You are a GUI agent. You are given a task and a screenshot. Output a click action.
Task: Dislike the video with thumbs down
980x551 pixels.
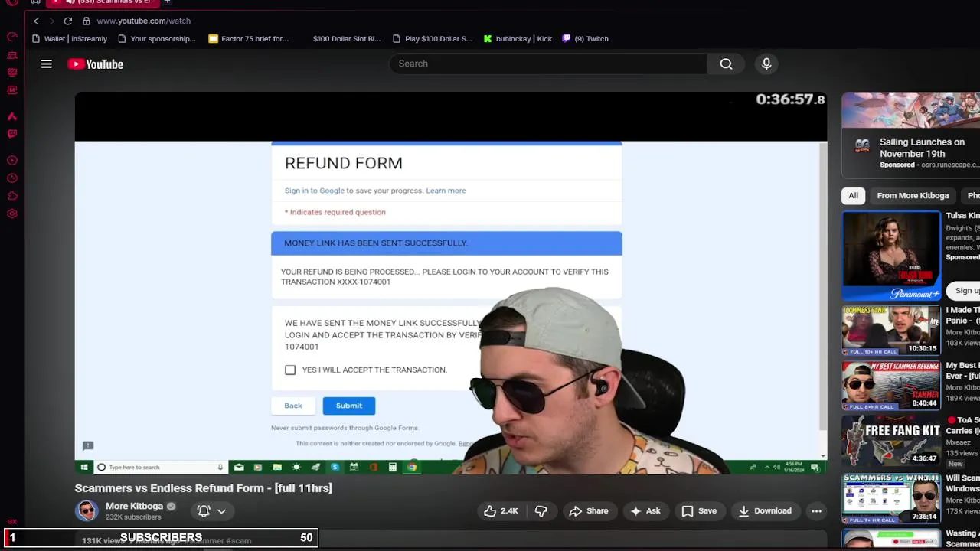(541, 511)
